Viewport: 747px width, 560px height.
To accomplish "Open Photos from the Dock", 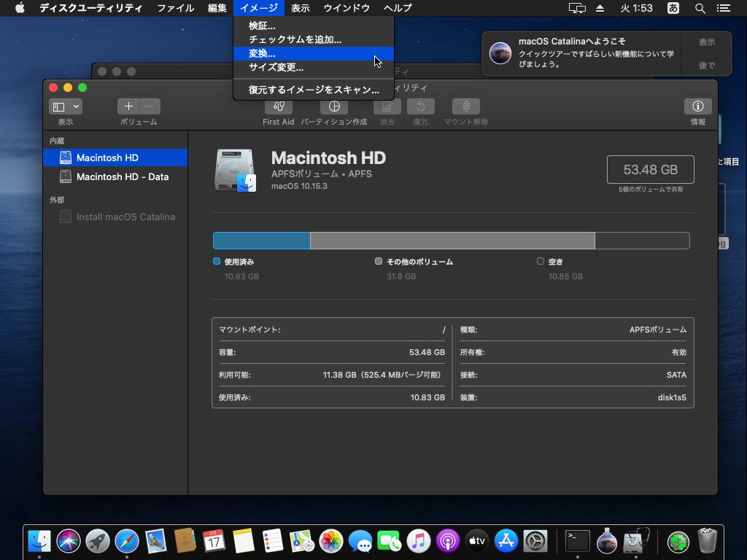I will point(330,542).
